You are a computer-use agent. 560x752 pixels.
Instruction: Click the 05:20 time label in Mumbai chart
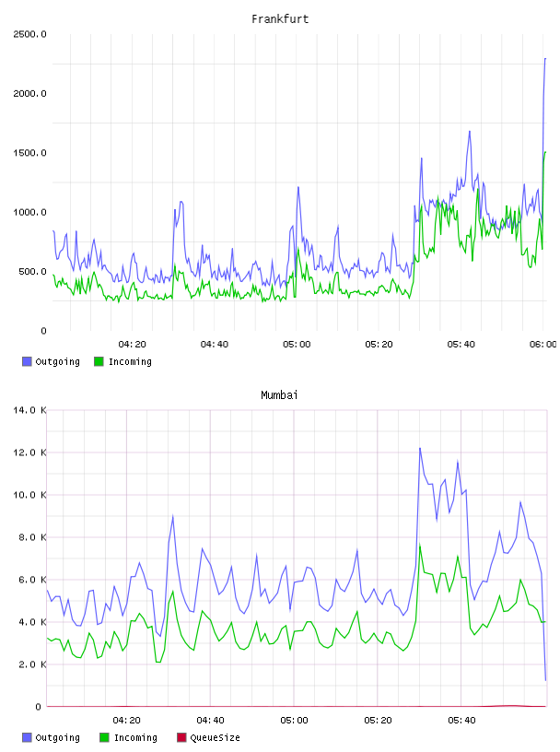pos(378,721)
